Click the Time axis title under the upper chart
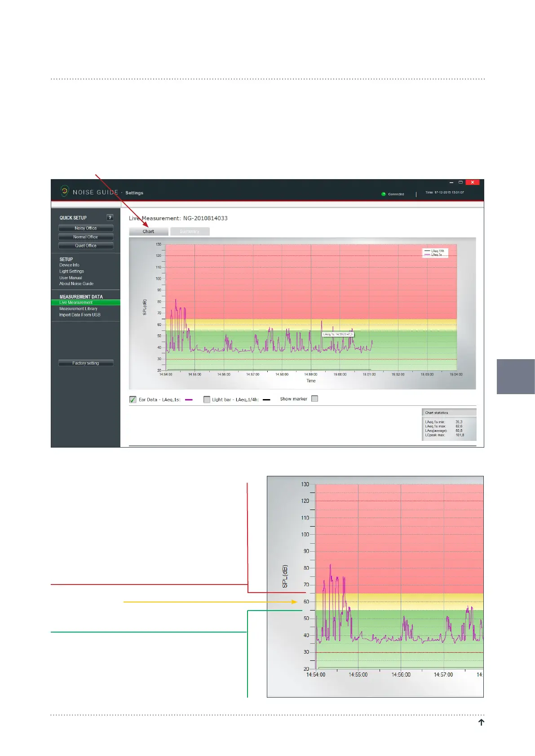 coord(311,381)
